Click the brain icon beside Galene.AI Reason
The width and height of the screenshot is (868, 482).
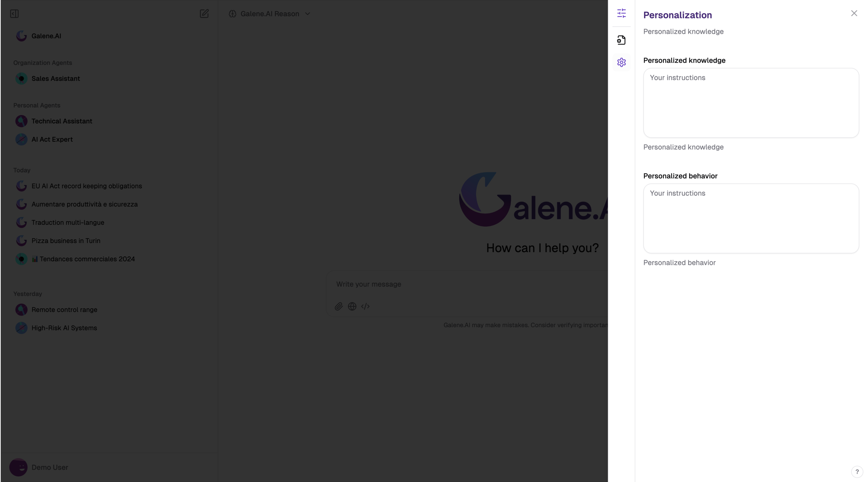click(232, 14)
